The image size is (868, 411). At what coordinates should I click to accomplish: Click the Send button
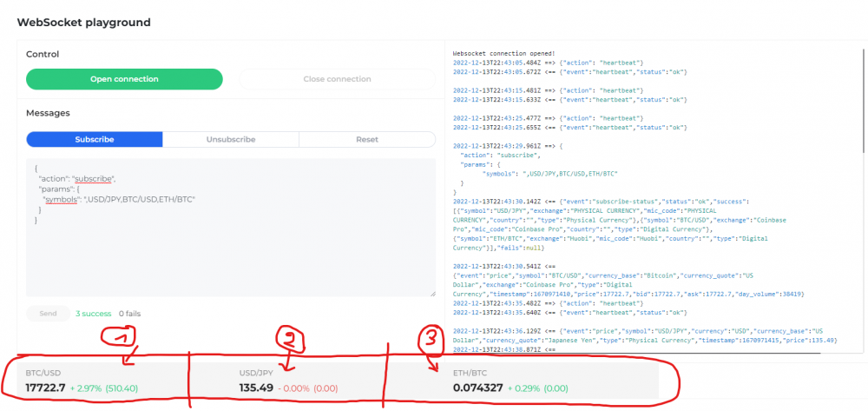48,314
